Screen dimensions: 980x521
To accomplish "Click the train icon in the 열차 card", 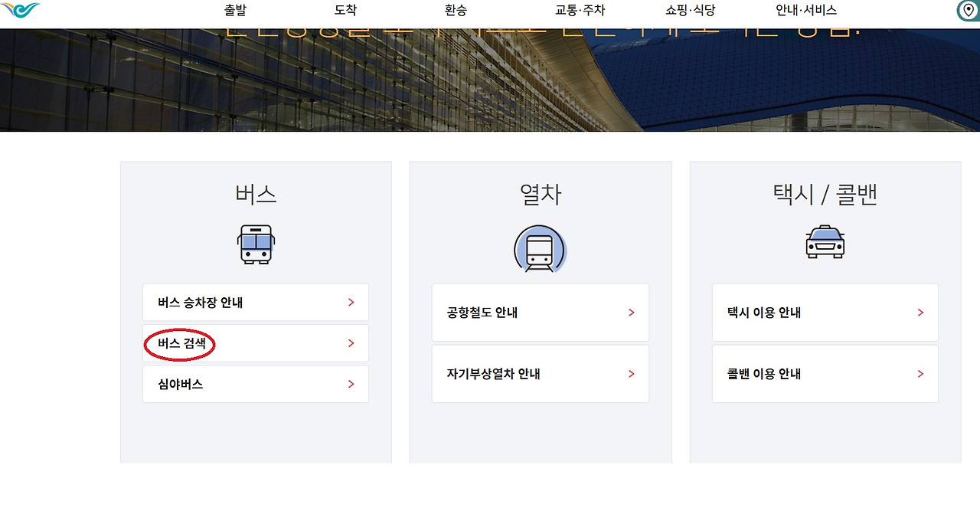I will click(x=540, y=251).
